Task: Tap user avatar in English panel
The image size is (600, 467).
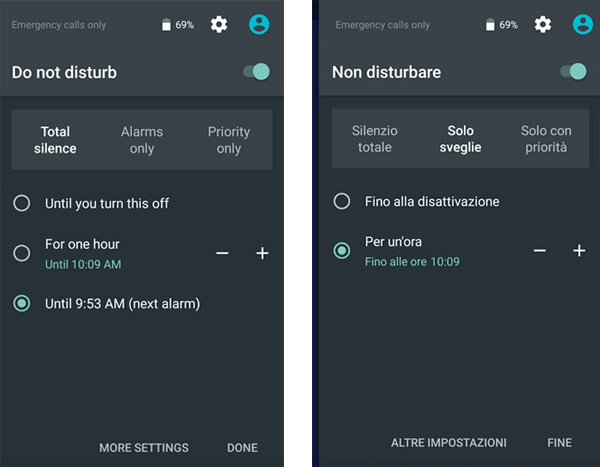Action: [x=259, y=24]
